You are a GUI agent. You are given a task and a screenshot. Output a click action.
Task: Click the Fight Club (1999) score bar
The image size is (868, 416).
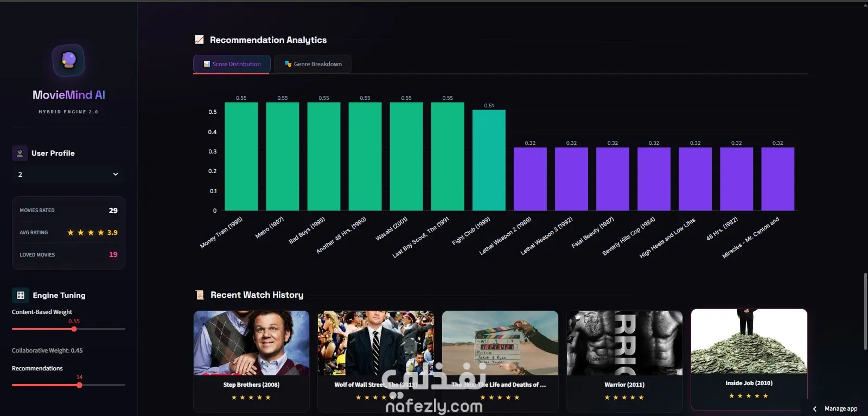489,160
